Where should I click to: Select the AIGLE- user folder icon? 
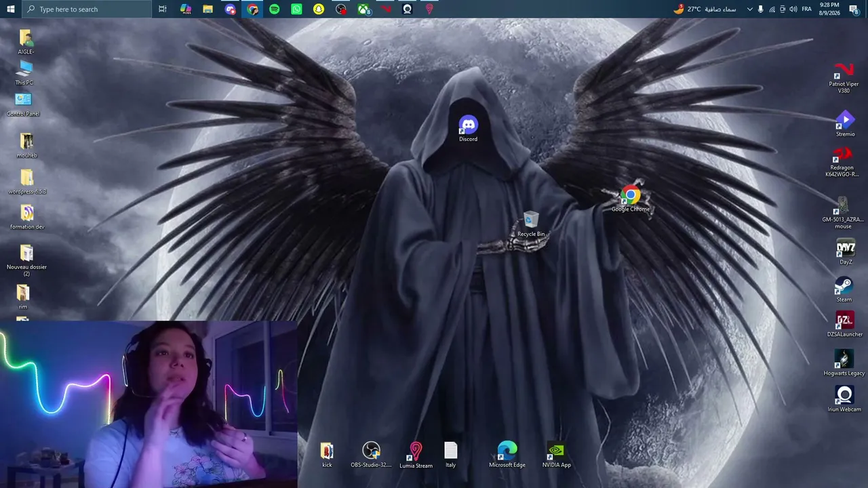coord(25,42)
